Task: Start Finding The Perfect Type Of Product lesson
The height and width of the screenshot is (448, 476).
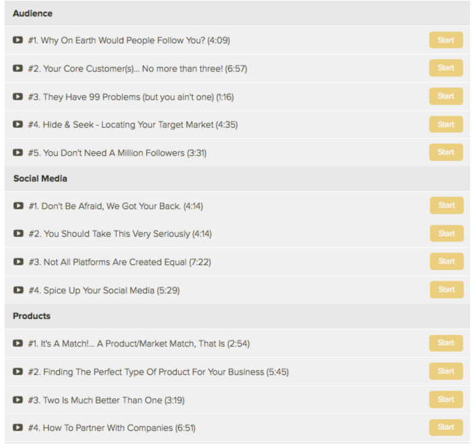Action: (446, 371)
